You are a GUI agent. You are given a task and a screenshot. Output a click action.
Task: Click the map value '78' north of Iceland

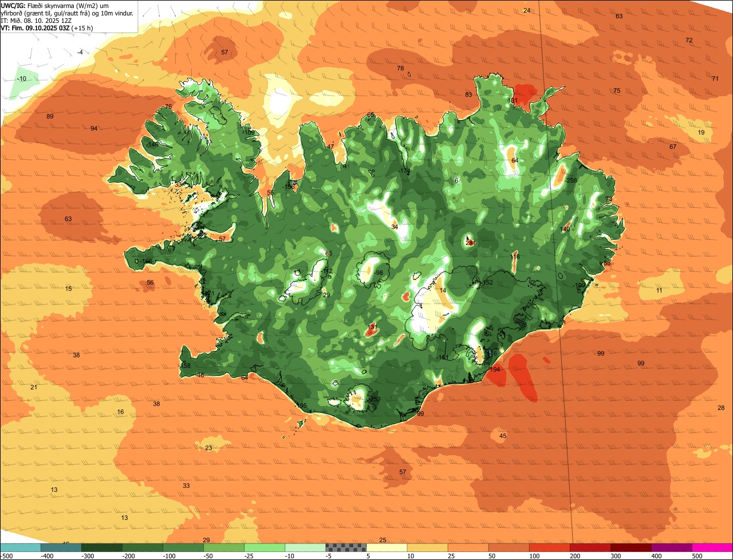pos(400,69)
